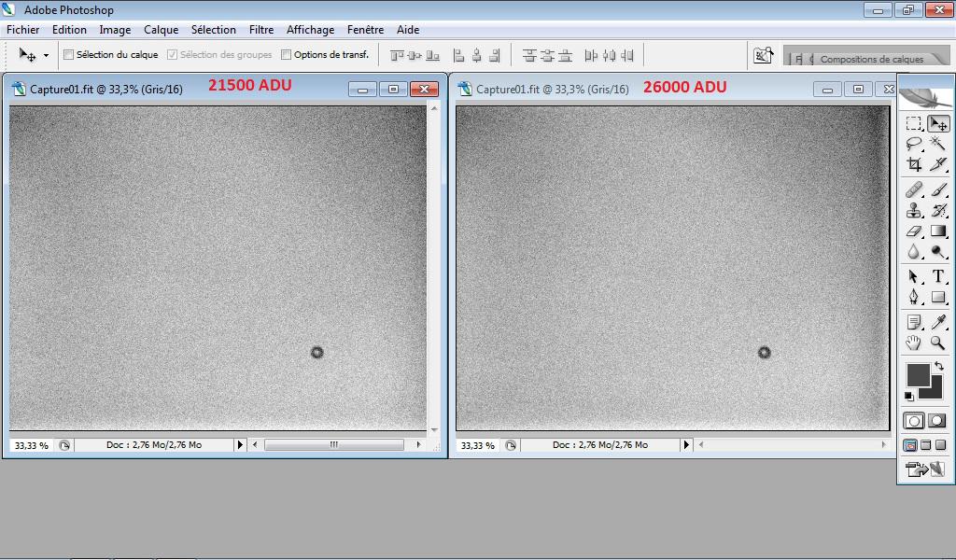Open the Edition menu

[x=69, y=29]
